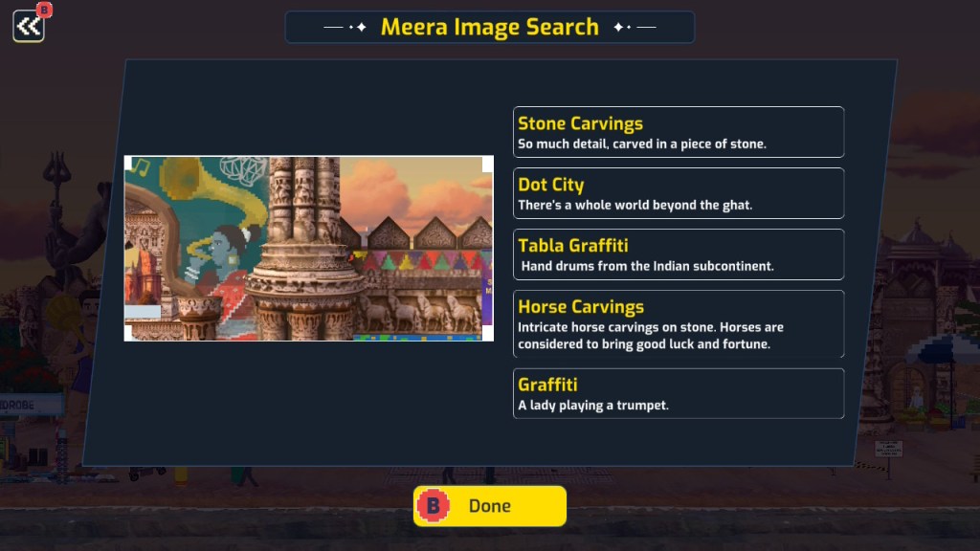Click the sparkle icon right of title
This screenshot has height=551, width=980.
click(622, 27)
